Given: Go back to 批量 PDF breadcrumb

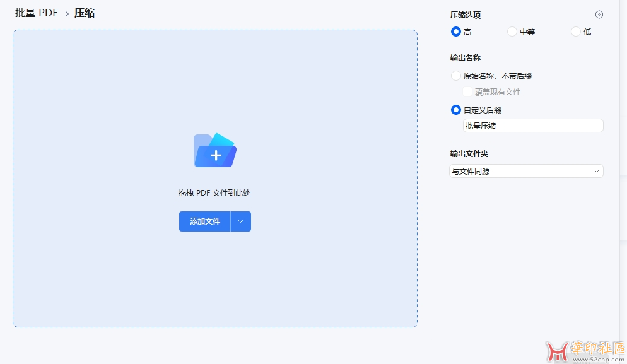Looking at the screenshot, I should tap(37, 13).
